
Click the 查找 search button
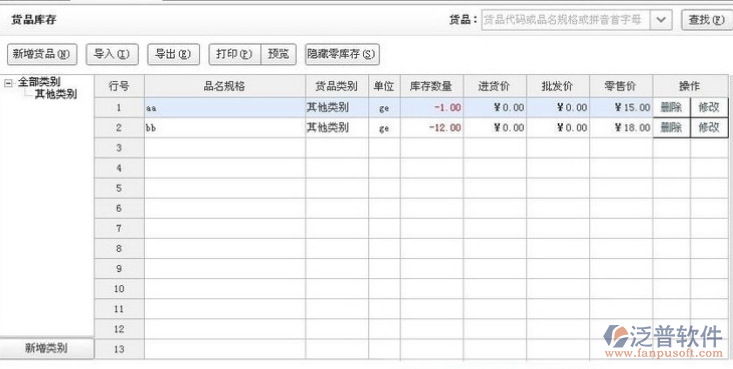(x=706, y=20)
